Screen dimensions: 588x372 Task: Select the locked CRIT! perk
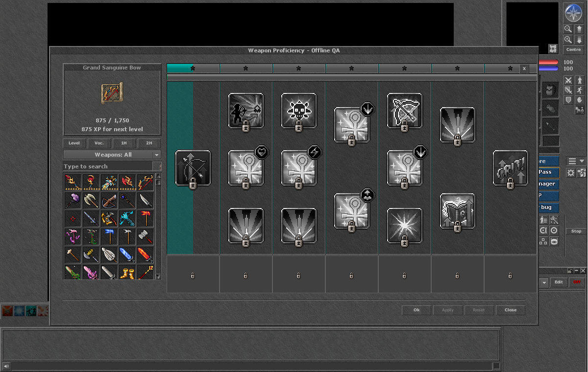click(511, 168)
